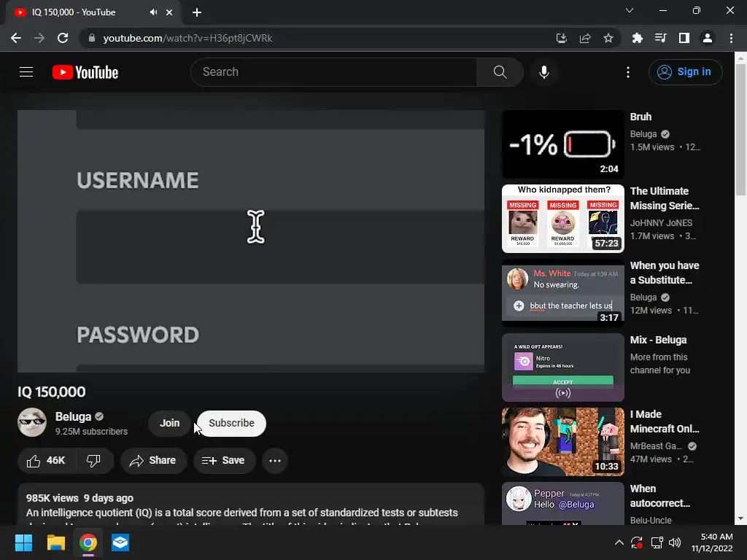Click the address bar URL
Screen dimensions: 747x560
pos(187,38)
